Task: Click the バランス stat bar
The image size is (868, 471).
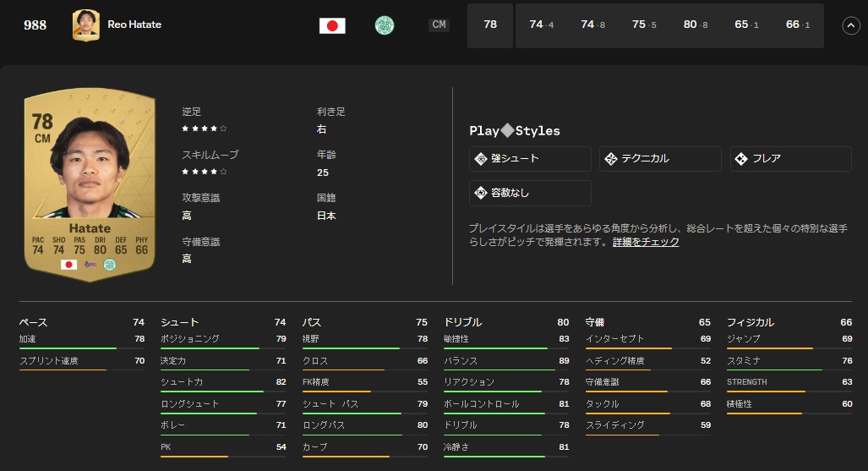Action: [506, 370]
